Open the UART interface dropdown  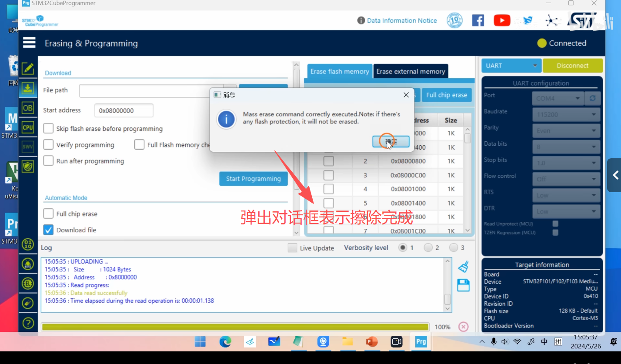click(x=511, y=66)
